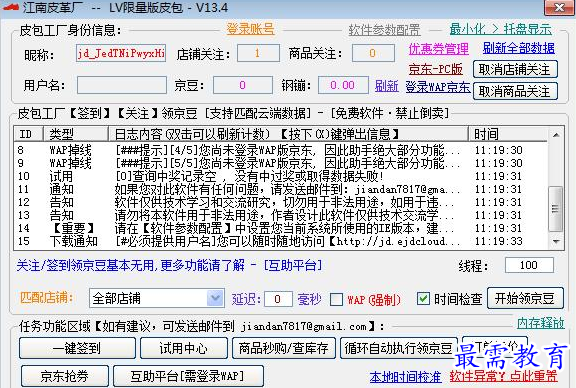Click 最小化 > 托盘显示 link
This screenshot has height=388, width=576.
[501, 29]
